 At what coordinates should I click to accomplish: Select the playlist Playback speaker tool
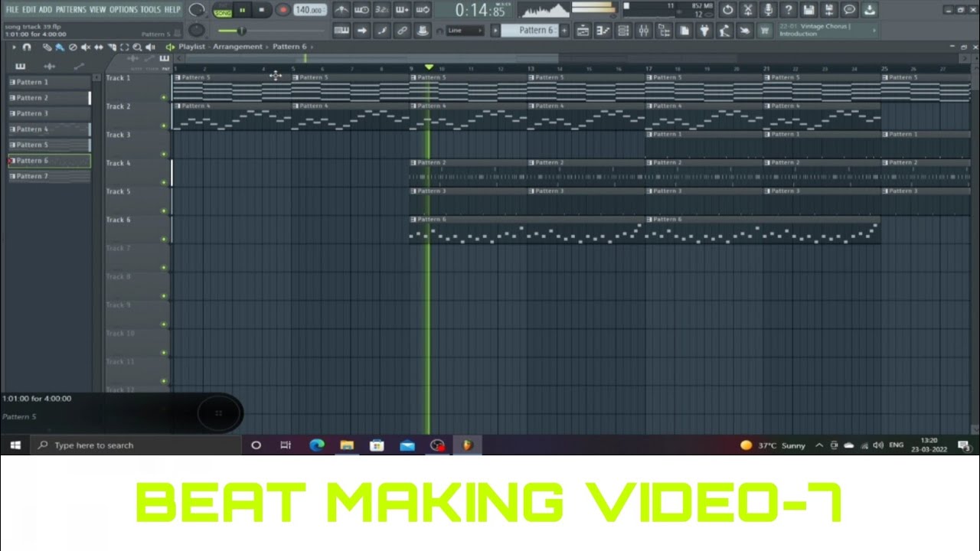[x=150, y=47]
